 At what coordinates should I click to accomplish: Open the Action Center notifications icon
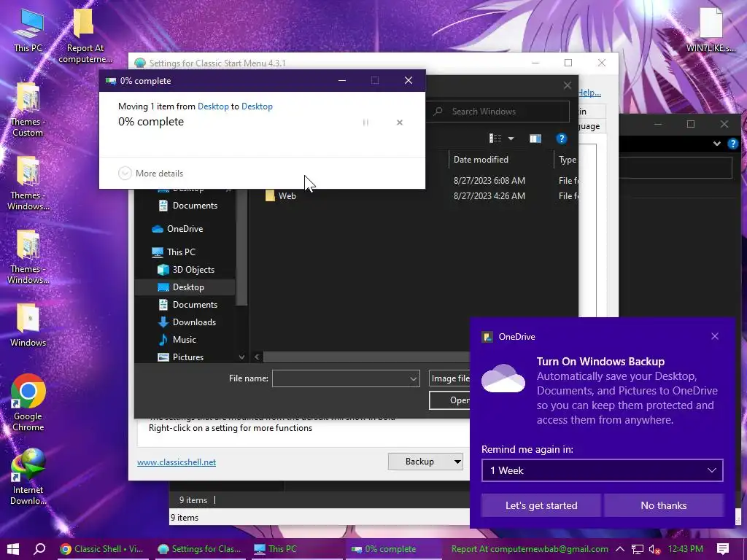click(723, 549)
